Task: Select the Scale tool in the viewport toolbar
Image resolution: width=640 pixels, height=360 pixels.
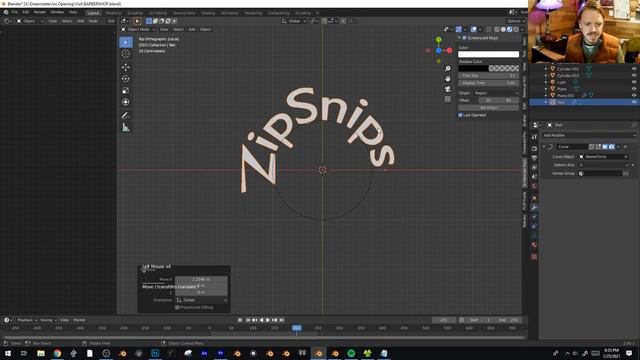Action: (126, 91)
